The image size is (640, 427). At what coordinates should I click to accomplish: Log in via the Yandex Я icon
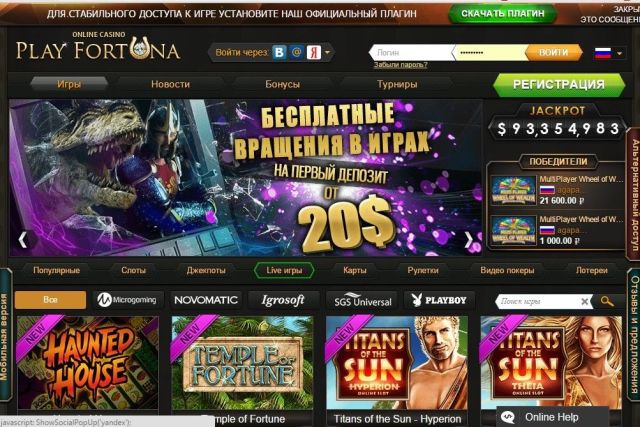click(x=314, y=52)
